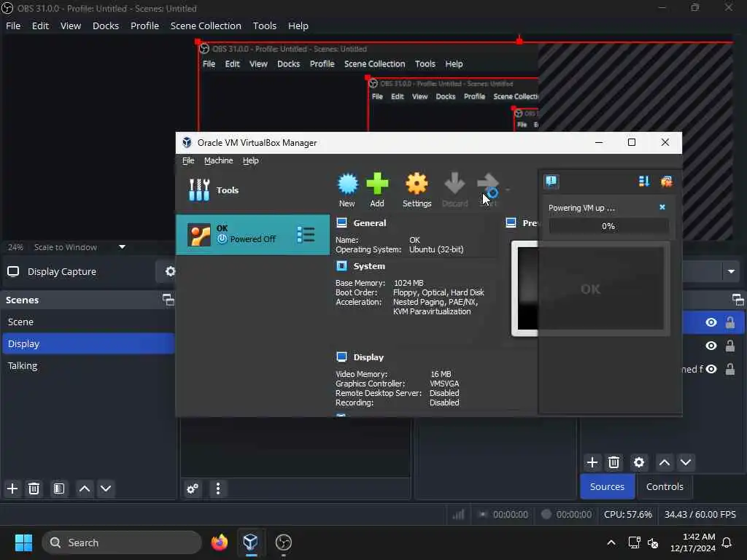Click the OBS connection signal status icon

click(458, 514)
